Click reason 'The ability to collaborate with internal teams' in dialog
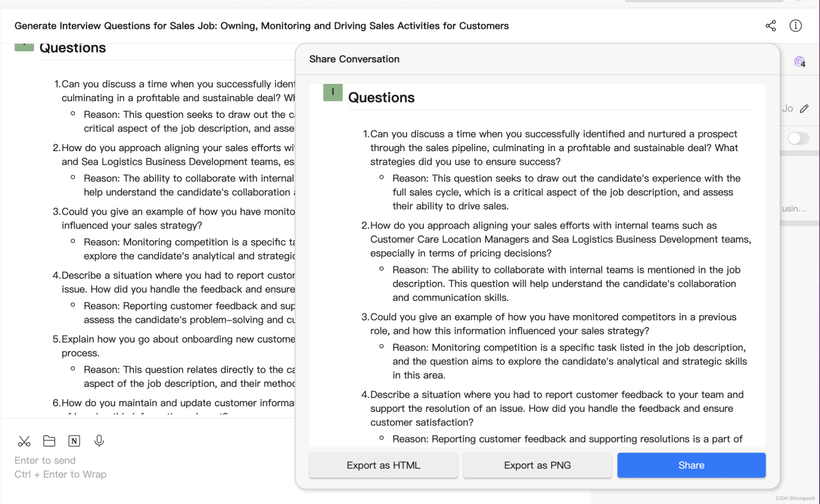820x504 pixels. point(566,284)
